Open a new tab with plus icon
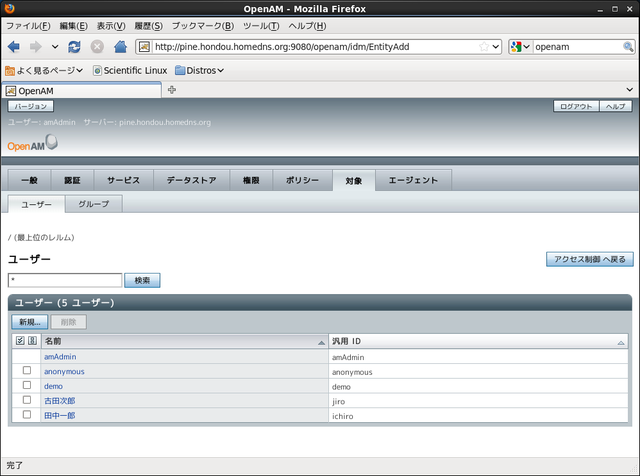The image size is (640, 476). pos(172,90)
